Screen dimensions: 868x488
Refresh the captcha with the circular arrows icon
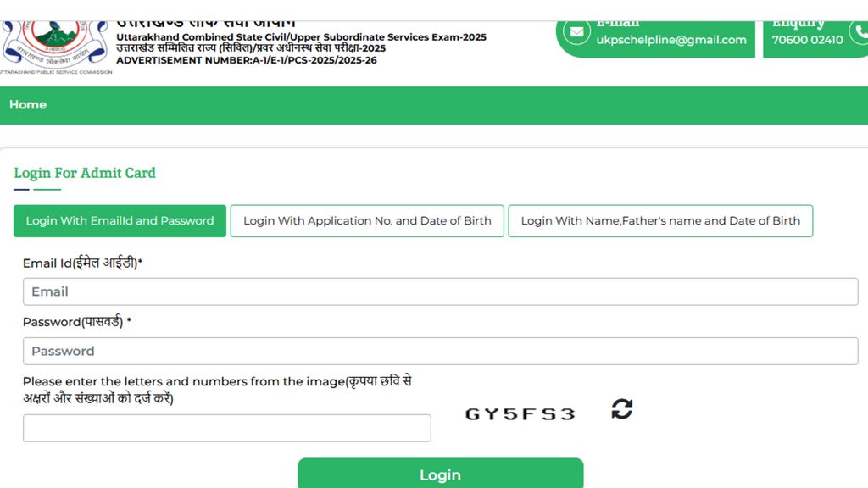[x=621, y=409]
